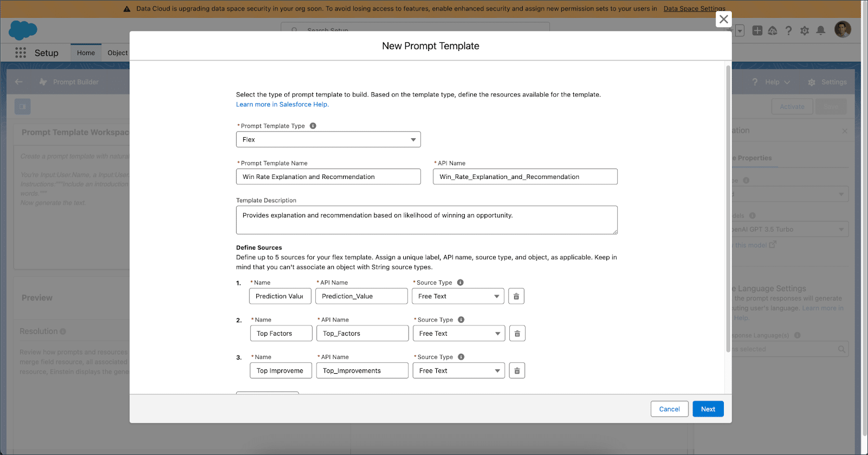Click the info icon beside Prompt Template Type
This screenshot has width=868, height=455.
pyautogui.click(x=313, y=126)
